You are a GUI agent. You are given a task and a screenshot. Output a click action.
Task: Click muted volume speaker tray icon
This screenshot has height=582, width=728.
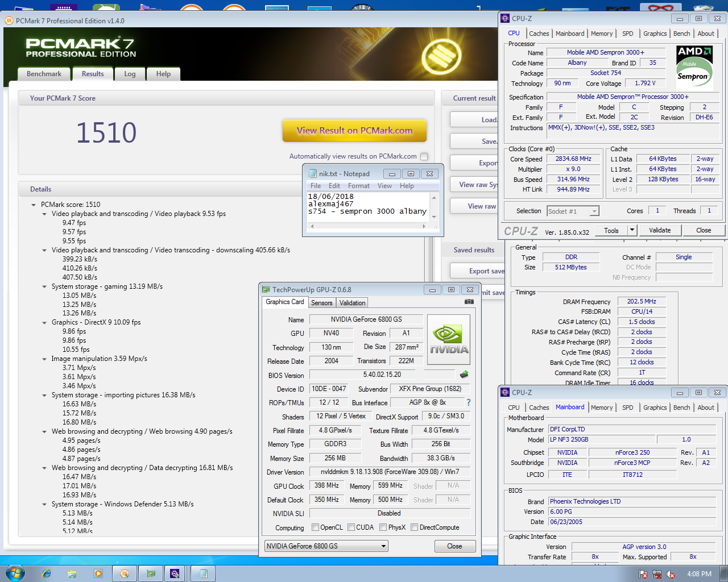(671, 574)
